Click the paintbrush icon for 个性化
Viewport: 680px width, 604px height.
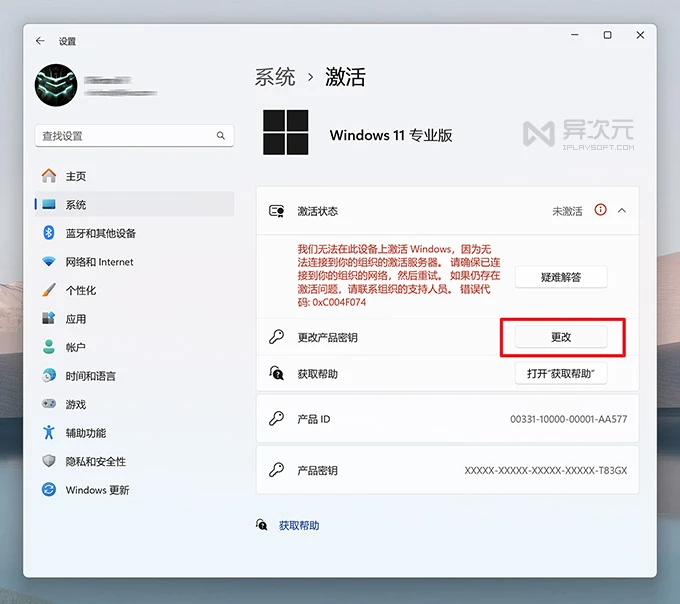pyautogui.click(x=49, y=290)
